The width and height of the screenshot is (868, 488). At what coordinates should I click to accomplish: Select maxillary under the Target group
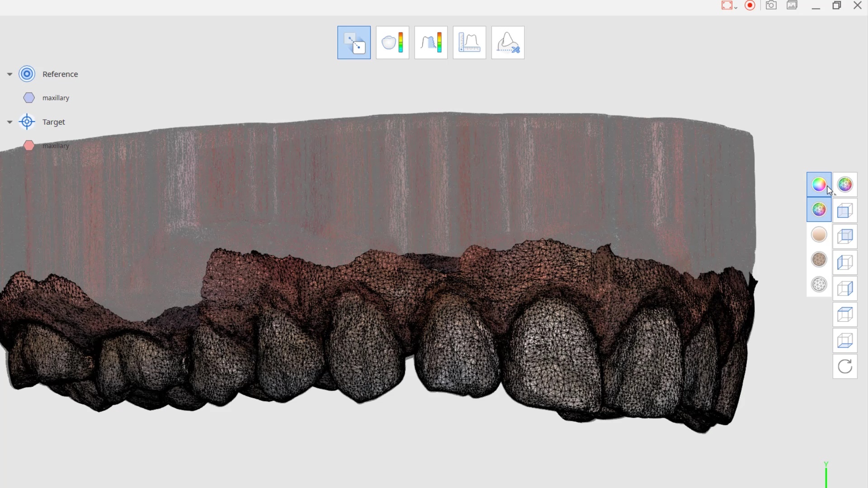(x=56, y=146)
